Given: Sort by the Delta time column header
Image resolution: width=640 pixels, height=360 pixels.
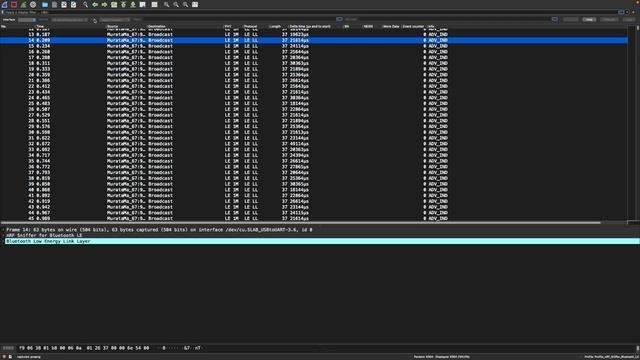Looking at the screenshot, I should pos(310,27).
